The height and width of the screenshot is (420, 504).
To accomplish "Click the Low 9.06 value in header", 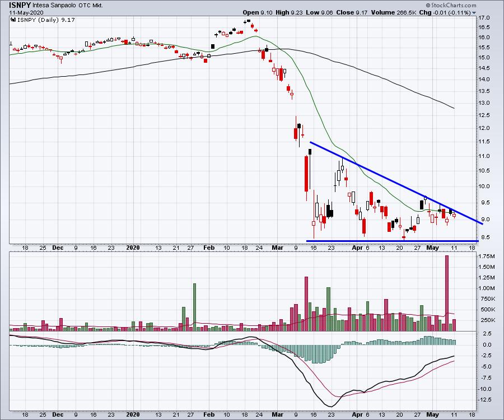I will (319, 12).
